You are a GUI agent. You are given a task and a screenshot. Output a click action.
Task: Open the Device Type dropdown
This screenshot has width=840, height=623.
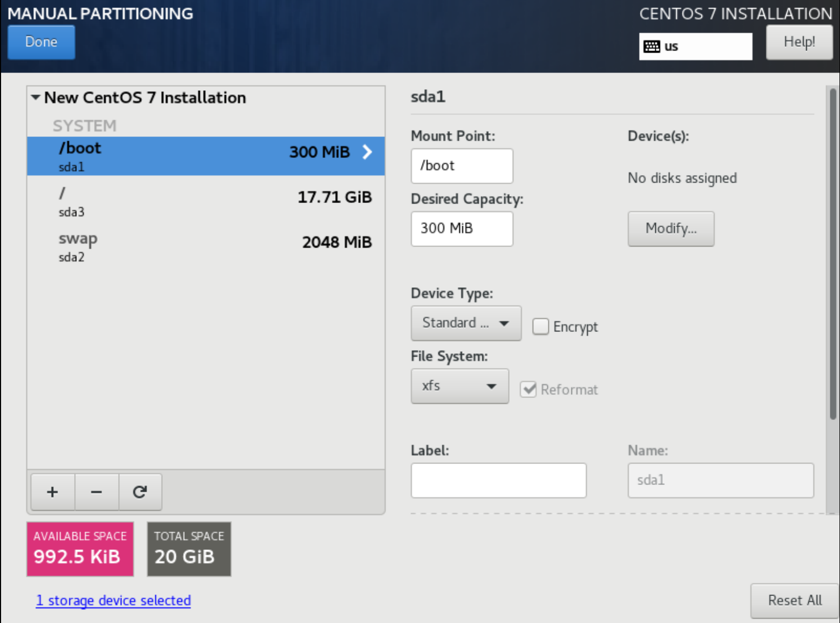tap(466, 323)
